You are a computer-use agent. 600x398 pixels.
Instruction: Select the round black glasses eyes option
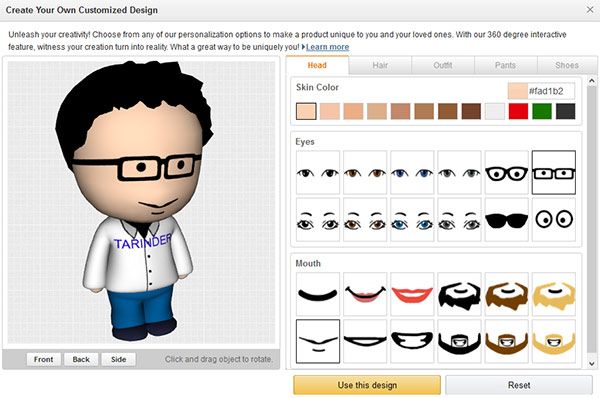(x=506, y=173)
